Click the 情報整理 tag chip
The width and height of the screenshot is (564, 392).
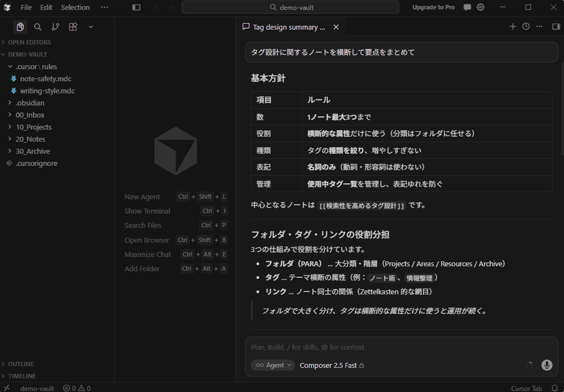pyautogui.click(x=420, y=278)
